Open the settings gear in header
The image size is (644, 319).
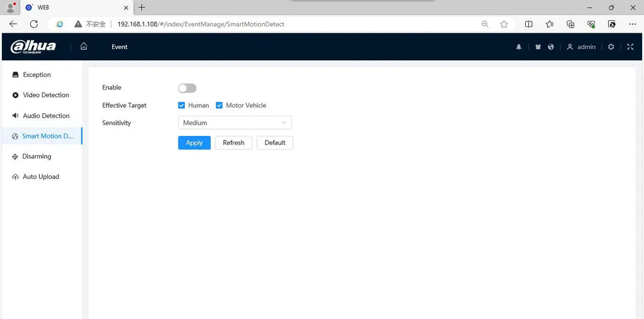[611, 47]
